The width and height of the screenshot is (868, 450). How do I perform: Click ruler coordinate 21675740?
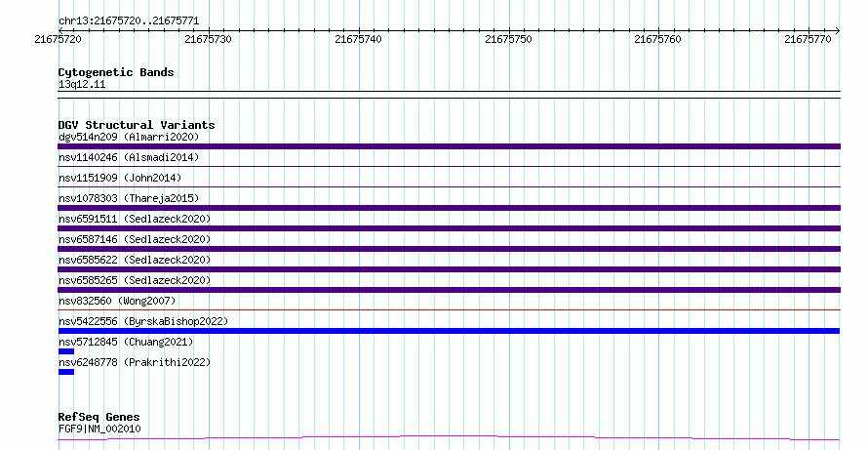click(x=358, y=39)
